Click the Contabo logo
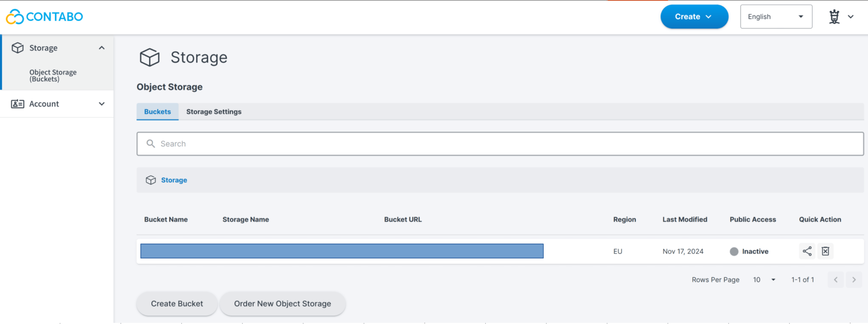868x324 pixels. (44, 17)
